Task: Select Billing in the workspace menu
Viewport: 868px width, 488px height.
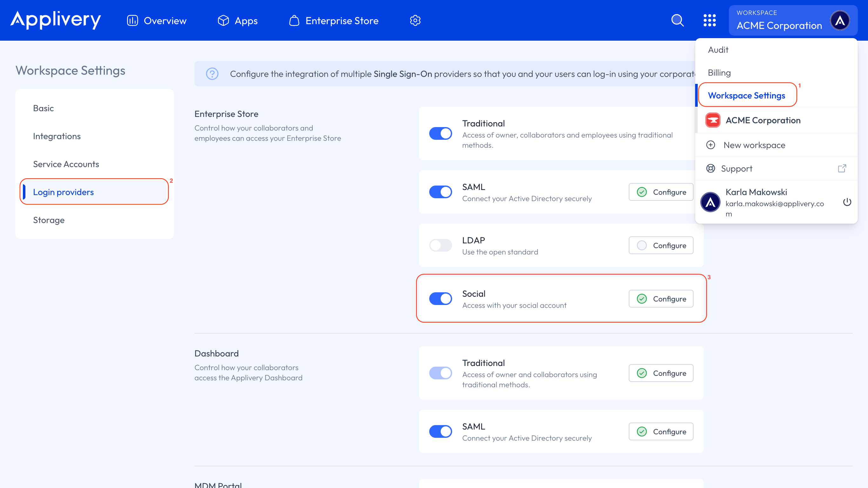Action: pos(719,72)
